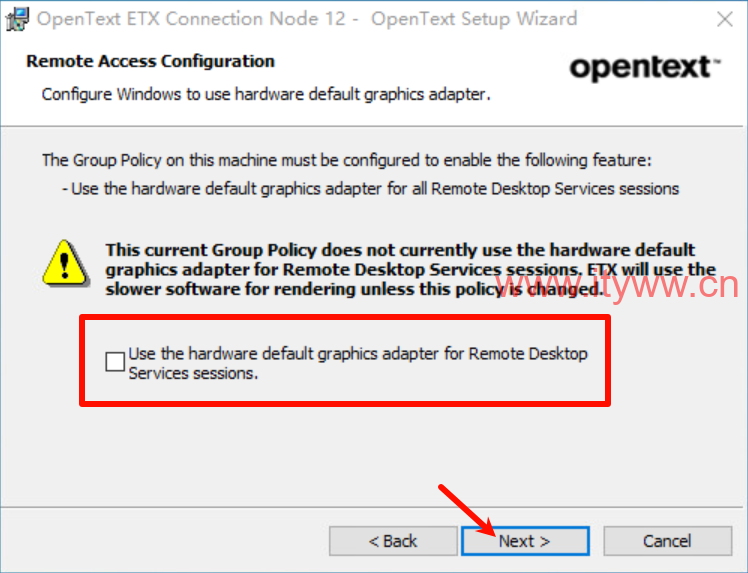Click the 'all Remote Desktop Services sessions' bullet line

[x=370, y=189]
